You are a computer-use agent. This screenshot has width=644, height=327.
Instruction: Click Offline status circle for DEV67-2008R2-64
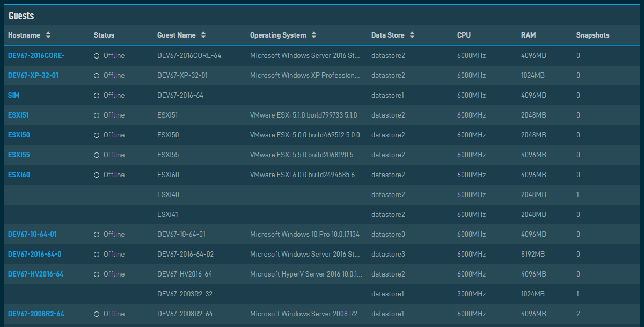(97, 314)
